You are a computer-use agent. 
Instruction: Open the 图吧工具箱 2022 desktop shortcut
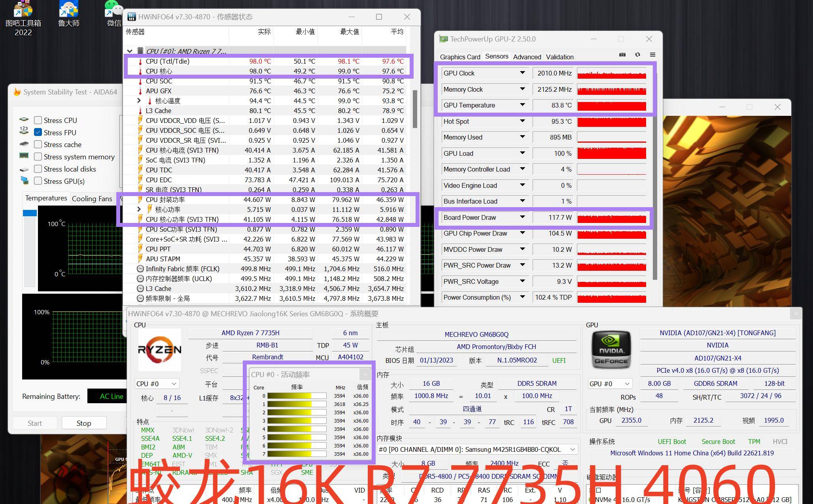(23, 19)
